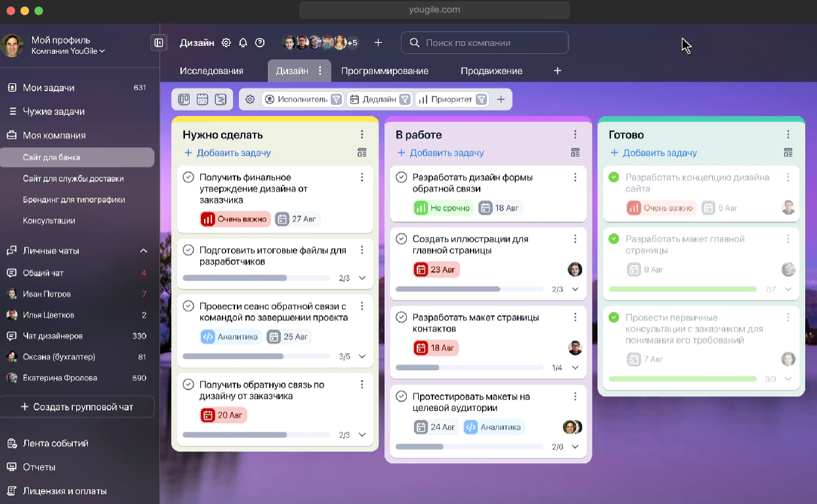Click the 'Поиск по компании' search field
The width and height of the screenshot is (817, 504).
[x=484, y=43]
